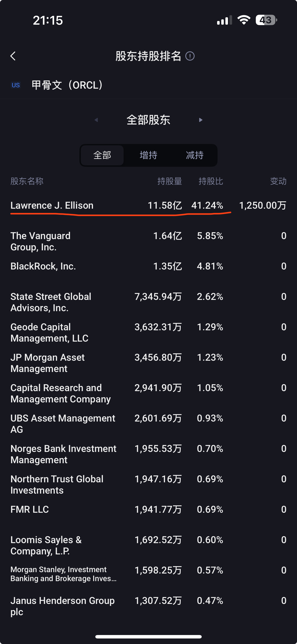Tap the battery indicator in status bar
The image size is (297, 644).
266,20
